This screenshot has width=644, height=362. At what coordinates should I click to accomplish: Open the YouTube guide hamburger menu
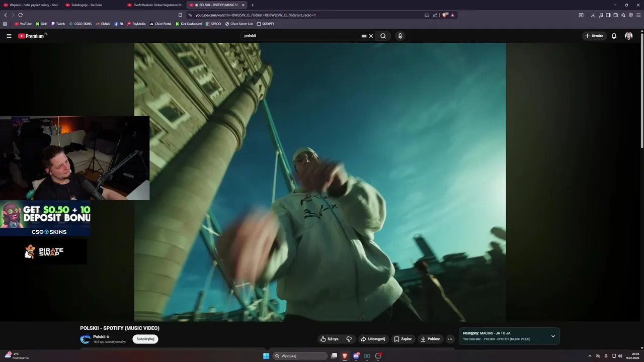(9, 36)
